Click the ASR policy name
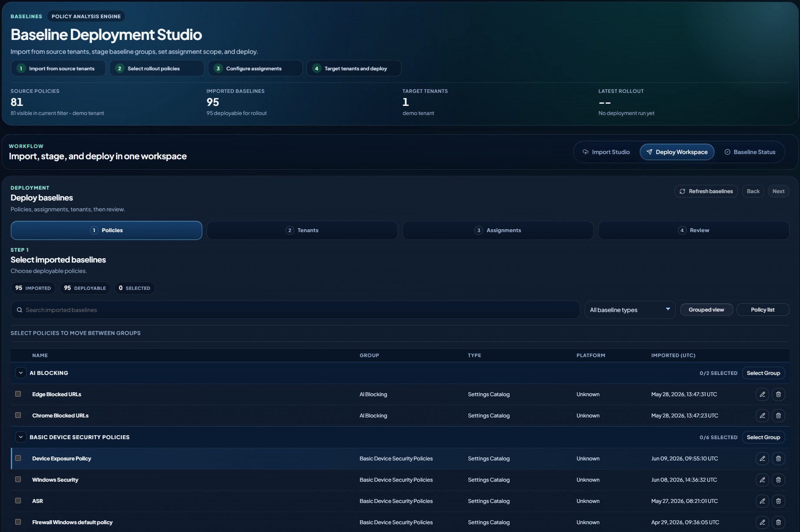The width and height of the screenshot is (800, 532). [37, 501]
